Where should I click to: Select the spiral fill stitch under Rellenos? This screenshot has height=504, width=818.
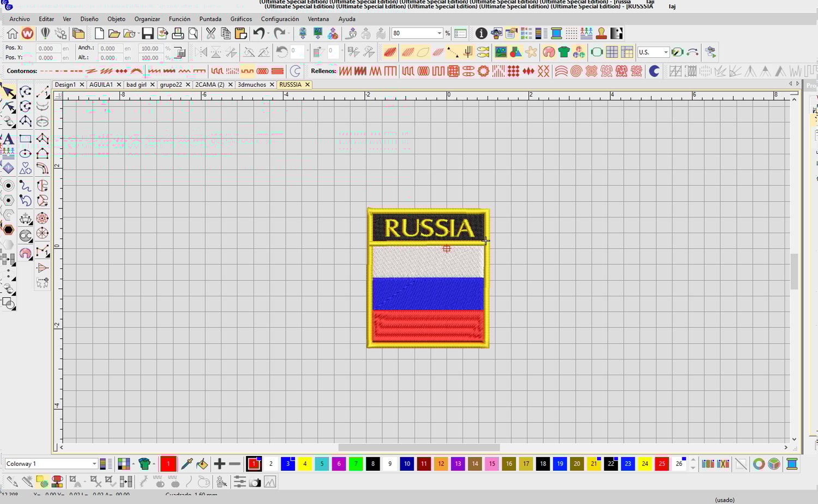point(576,71)
